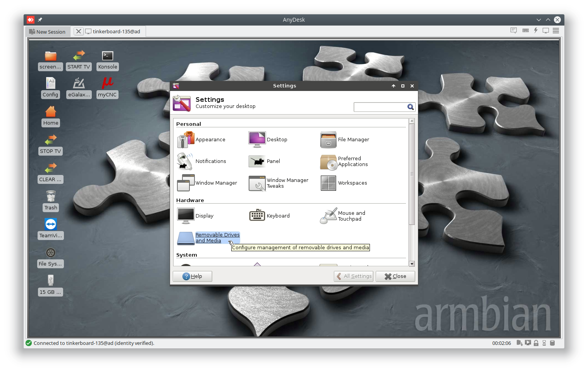Select the STOP TV desktop icon
588x372 pixels.
pyautogui.click(x=50, y=144)
